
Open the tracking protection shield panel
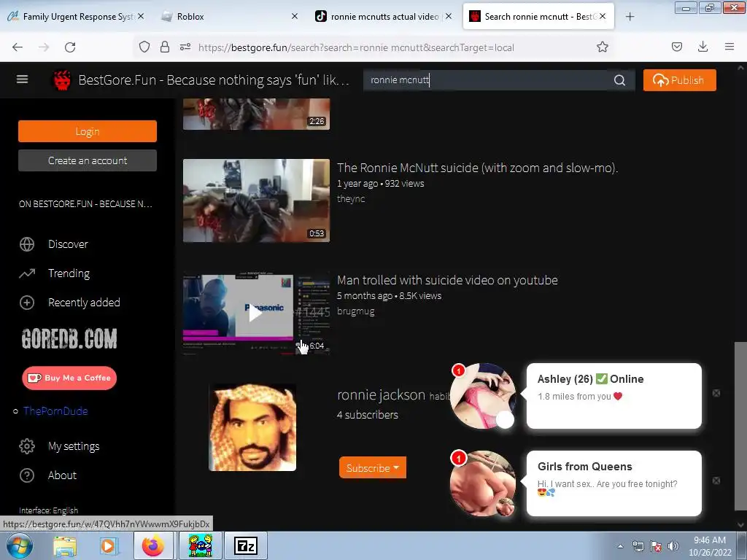tap(144, 47)
